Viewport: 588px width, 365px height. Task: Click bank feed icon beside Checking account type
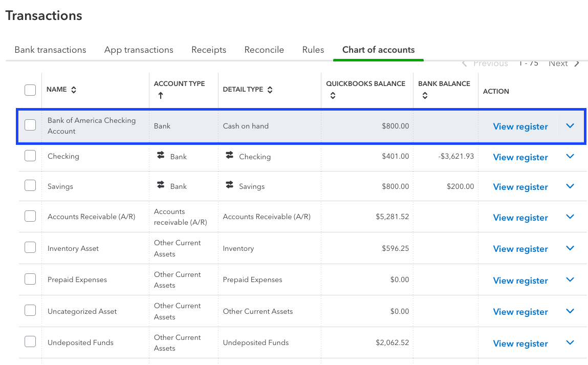[161, 156]
